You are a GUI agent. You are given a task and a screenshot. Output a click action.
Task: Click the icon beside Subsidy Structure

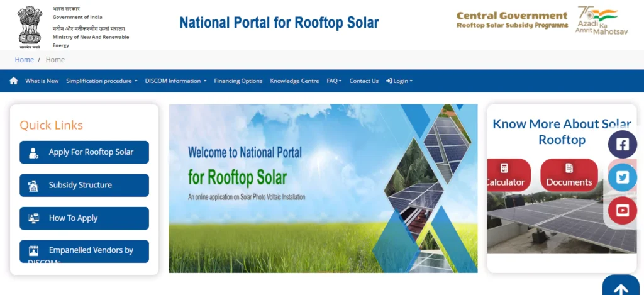coord(33,186)
